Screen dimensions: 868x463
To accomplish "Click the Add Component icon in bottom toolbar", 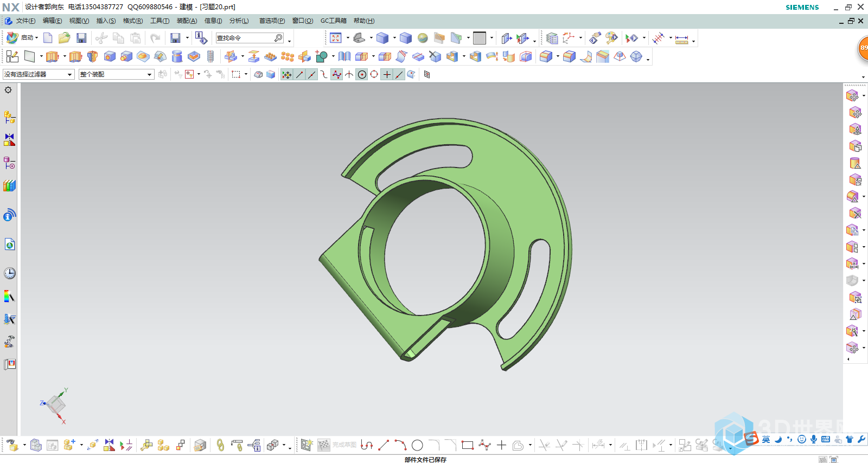I will coord(69,445).
